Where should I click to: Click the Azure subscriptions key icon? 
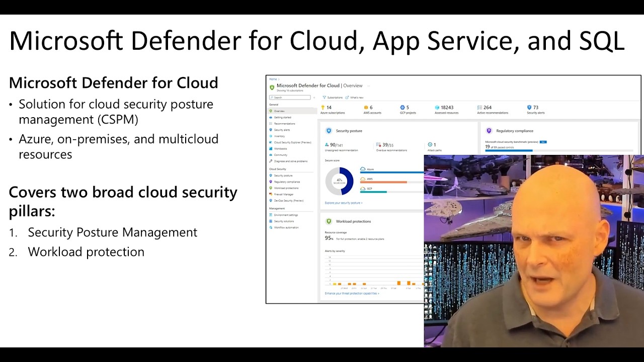tap(323, 107)
